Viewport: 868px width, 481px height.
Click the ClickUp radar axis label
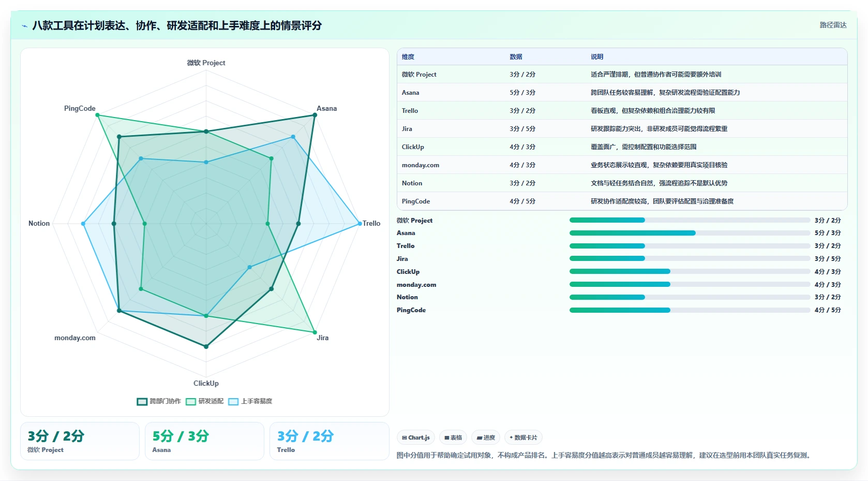(206, 383)
